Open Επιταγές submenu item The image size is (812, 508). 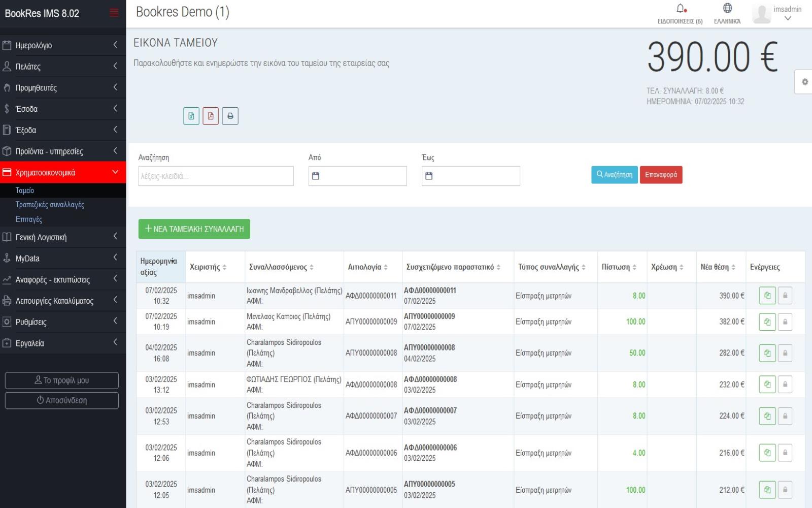pyautogui.click(x=29, y=219)
